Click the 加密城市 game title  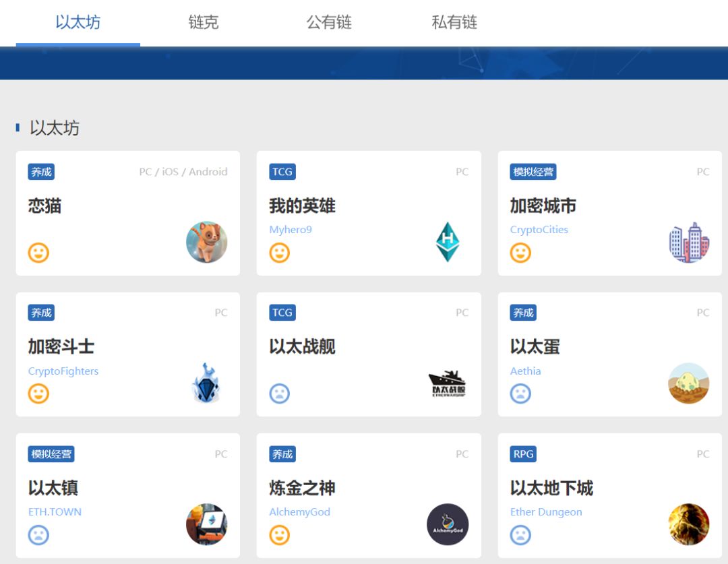click(x=543, y=206)
